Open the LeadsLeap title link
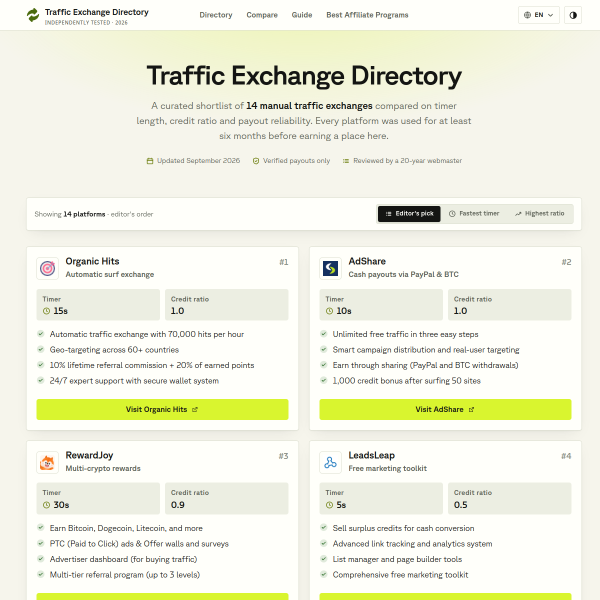The image size is (600, 600). coord(371,455)
